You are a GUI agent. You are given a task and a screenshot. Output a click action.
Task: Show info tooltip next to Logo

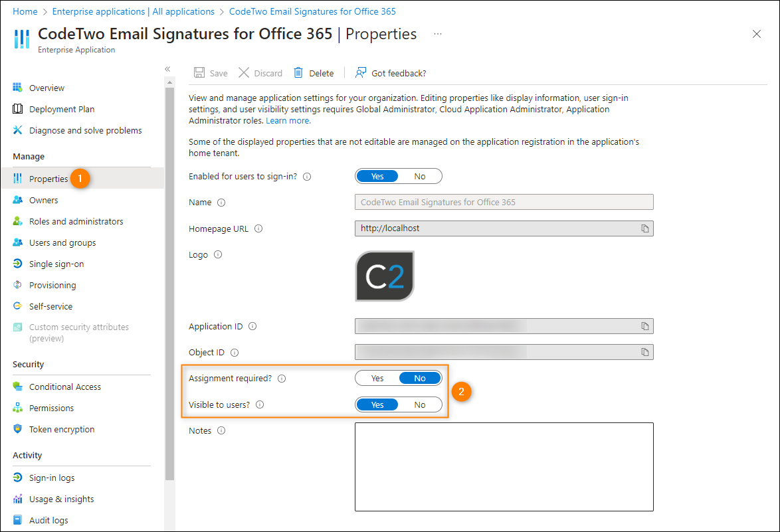[x=218, y=254]
